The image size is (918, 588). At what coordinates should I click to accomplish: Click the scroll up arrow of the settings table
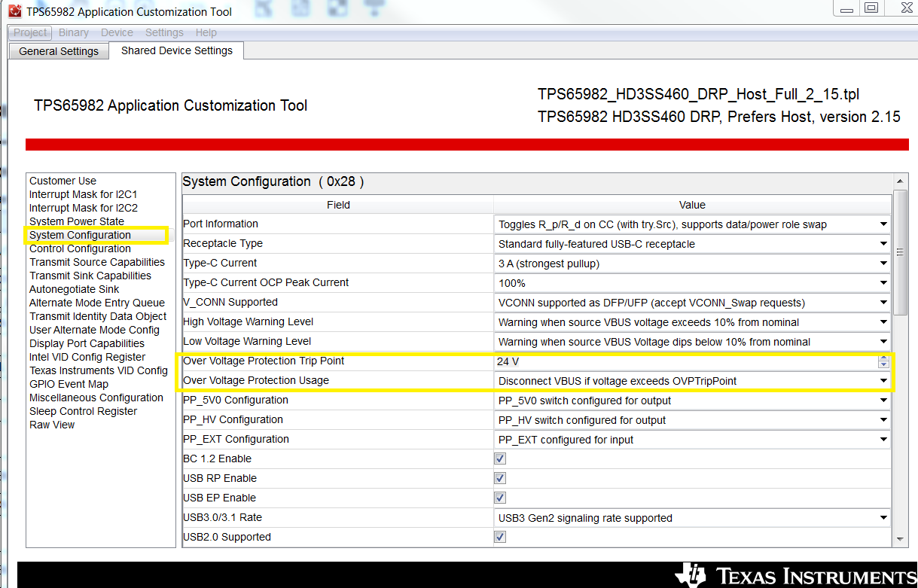coord(900,181)
